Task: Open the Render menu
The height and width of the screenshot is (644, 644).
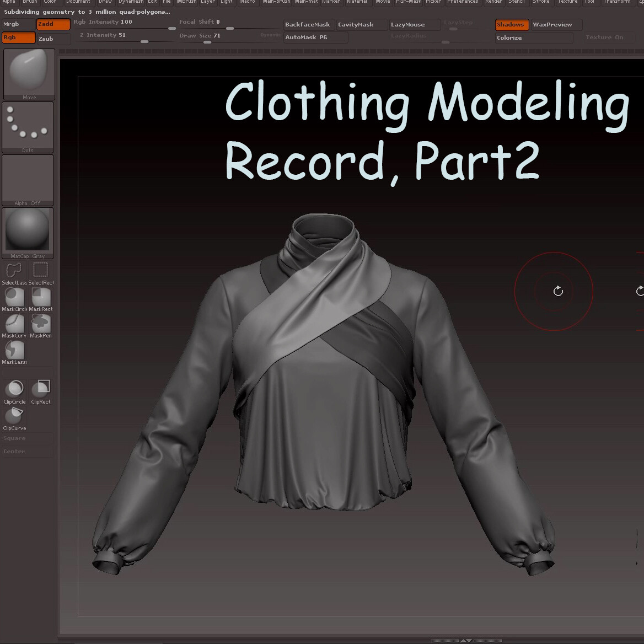Action: pos(493,2)
